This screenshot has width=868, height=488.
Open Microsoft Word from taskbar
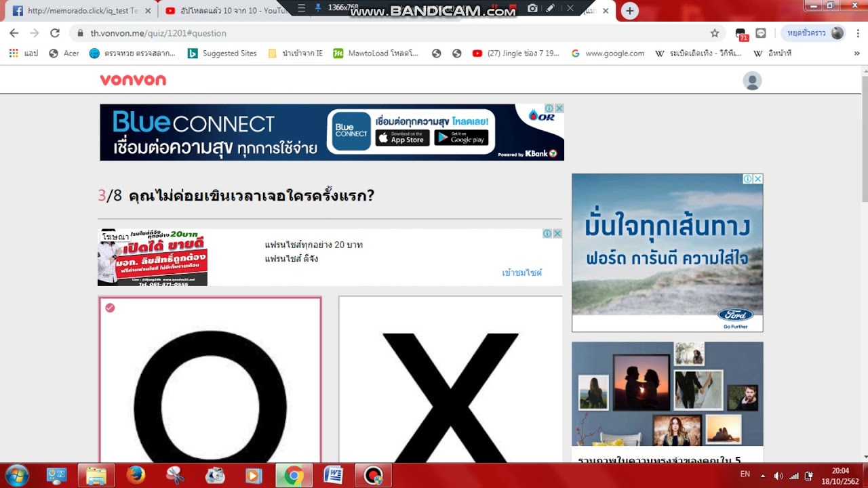[333, 476]
